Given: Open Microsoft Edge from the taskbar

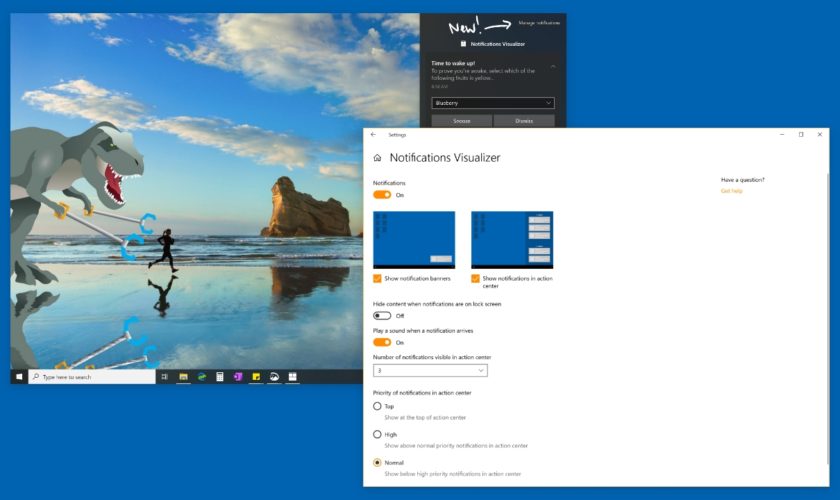Looking at the screenshot, I should (x=201, y=377).
